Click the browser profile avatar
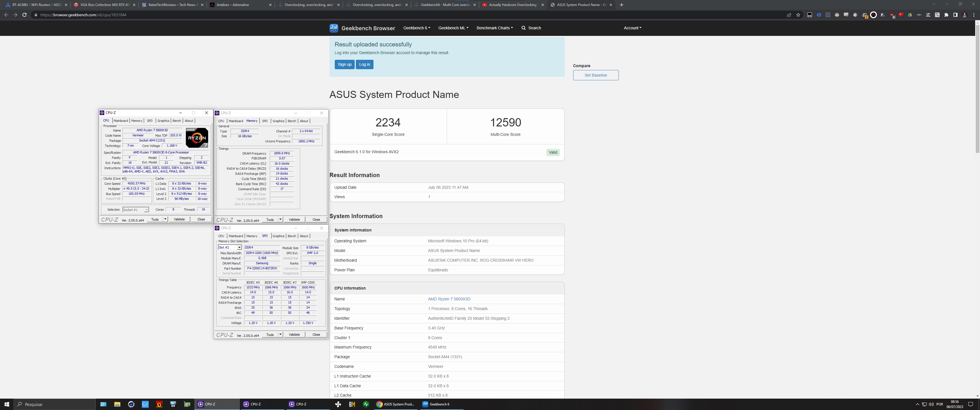980x410 pixels. pyautogui.click(x=964, y=15)
